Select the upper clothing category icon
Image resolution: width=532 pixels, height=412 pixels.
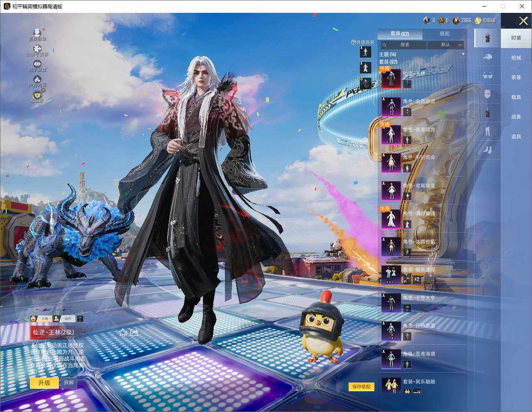pyautogui.click(x=488, y=113)
